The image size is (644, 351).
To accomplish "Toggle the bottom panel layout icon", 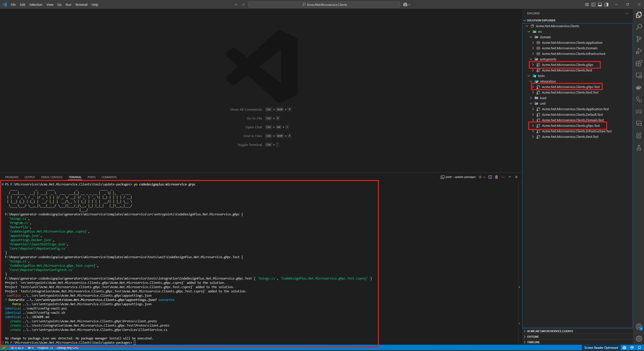I will pos(600,5).
